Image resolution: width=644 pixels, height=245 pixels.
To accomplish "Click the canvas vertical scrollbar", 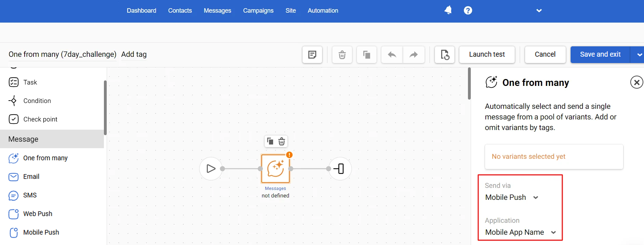I will click(469, 84).
